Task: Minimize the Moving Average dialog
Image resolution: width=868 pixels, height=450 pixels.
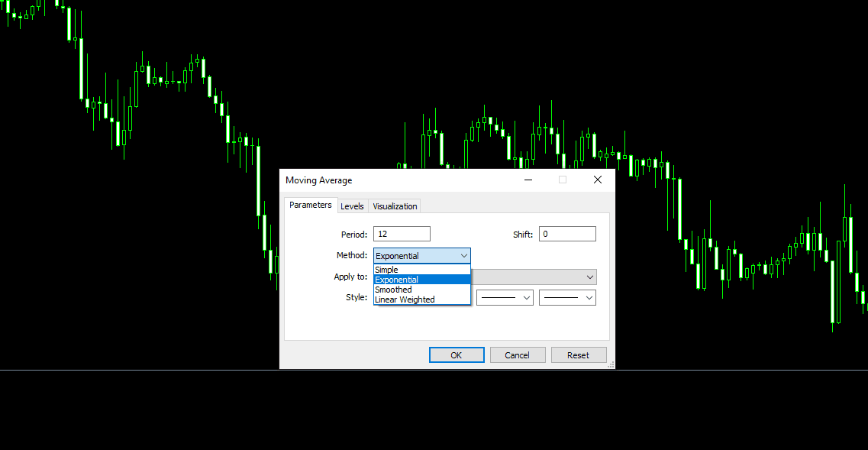Action: click(x=528, y=180)
